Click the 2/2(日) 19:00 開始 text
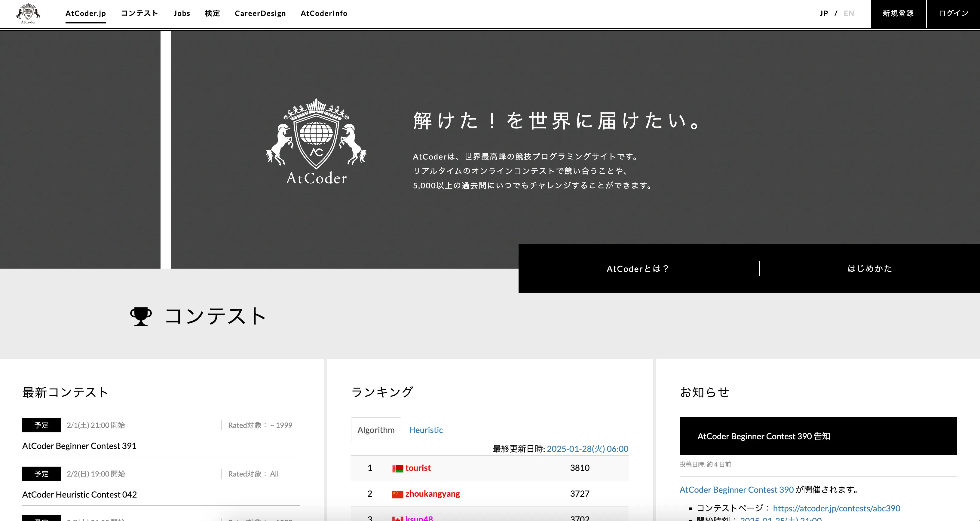 96,474
